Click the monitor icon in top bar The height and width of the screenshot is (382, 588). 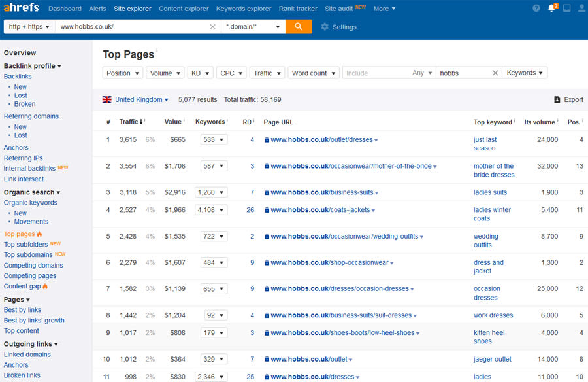tap(566, 9)
